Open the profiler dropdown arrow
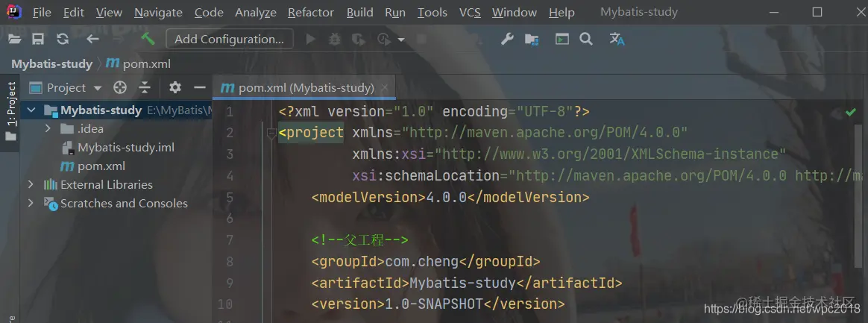The height and width of the screenshot is (323, 868). [400, 40]
